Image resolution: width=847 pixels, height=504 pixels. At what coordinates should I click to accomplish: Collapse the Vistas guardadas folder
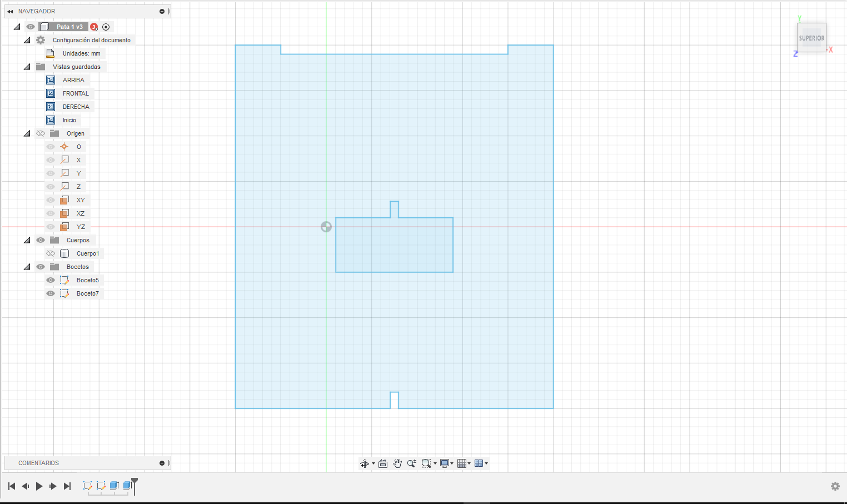pos(27,67)
